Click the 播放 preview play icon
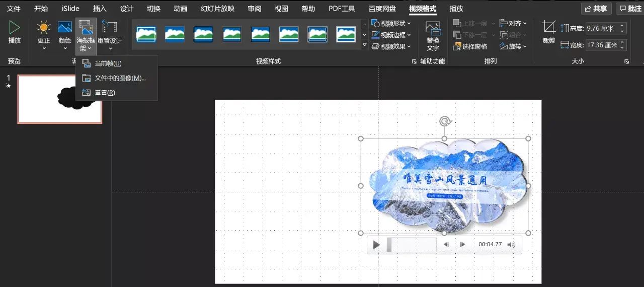The image size is (644, 287). click(x=15, y=28)
